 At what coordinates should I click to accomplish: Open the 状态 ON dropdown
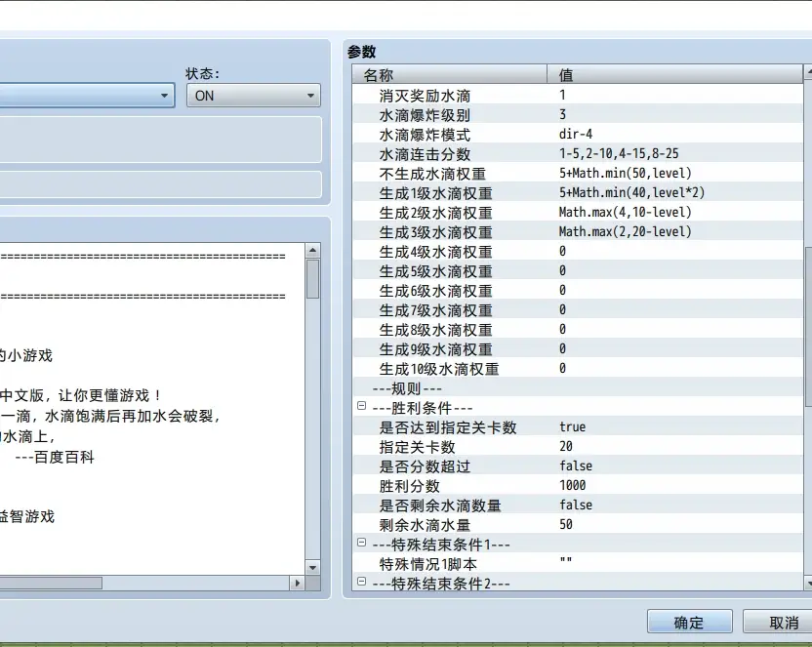coord(253,96)
